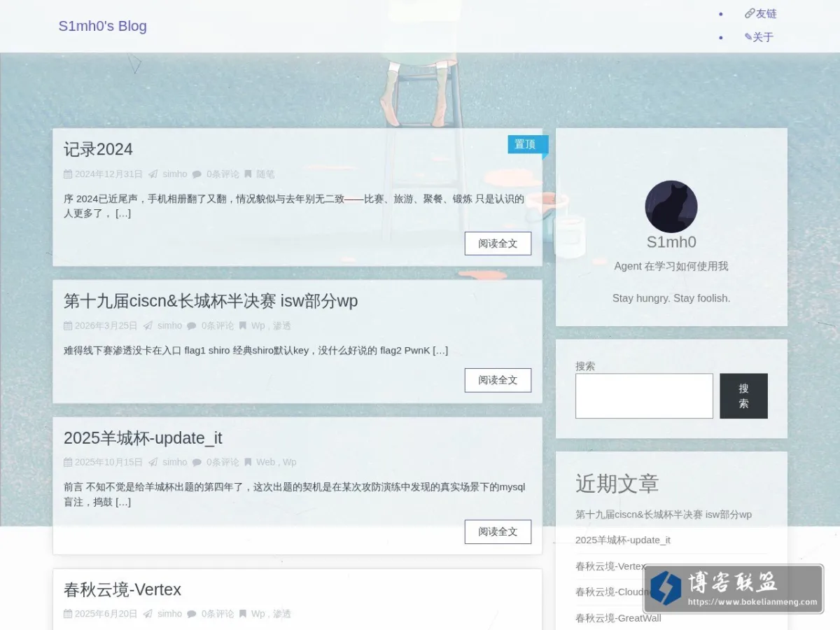Viewport: 840px width, 630px height.
Task: Open post title 2025羊城杯-update_it
Action: pyautogui.click(x=143, y=438)
